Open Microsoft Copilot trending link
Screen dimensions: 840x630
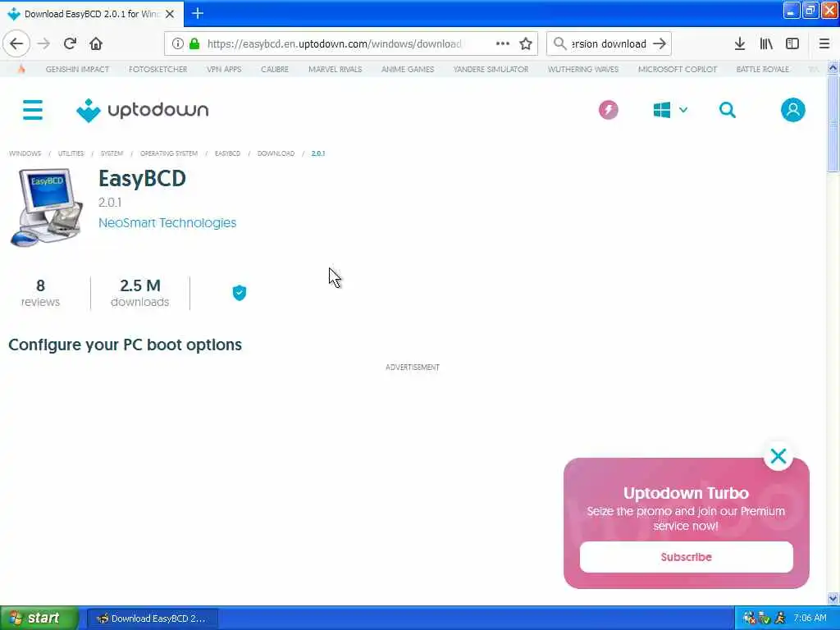pyautogui.click(x=677, y=69)
